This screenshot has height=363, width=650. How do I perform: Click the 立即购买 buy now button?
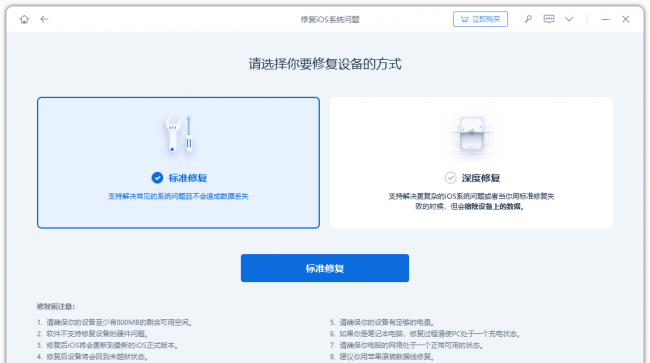[x=480, y=19]
